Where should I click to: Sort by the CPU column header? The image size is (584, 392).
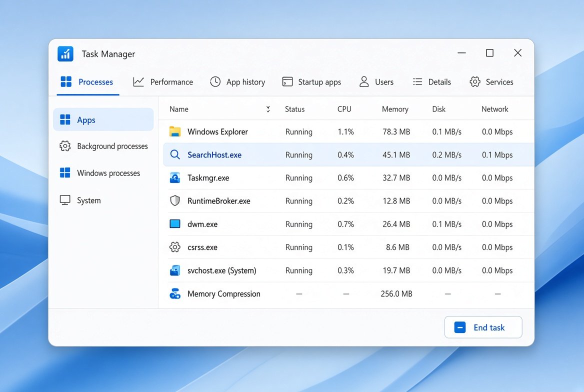pos(344,109)
